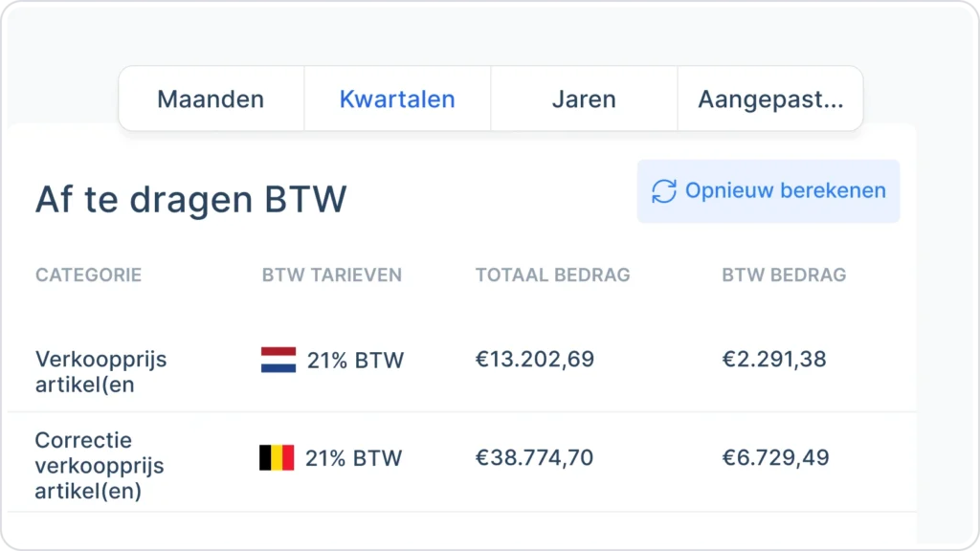Click the BTW BEDRAG column header
This screenshot has height=551, width=980.
[x=785, y=275]
